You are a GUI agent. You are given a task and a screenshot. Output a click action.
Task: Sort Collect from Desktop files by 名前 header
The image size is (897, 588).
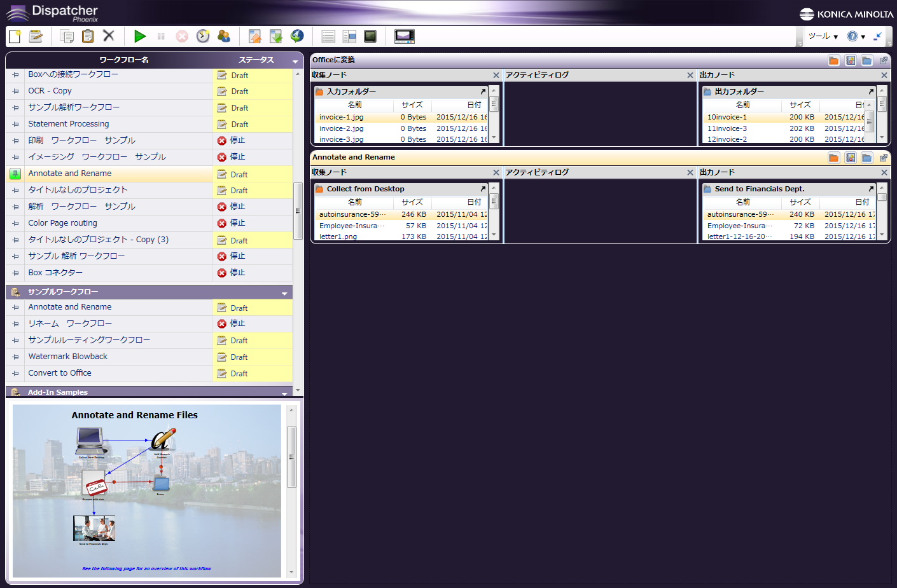[355, 202]
